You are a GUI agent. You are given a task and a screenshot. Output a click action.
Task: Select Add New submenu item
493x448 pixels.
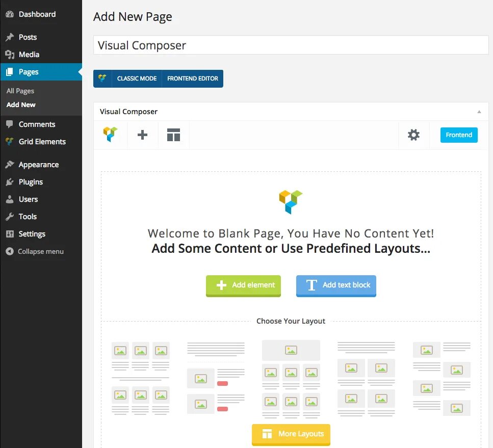tap(21, 104)
